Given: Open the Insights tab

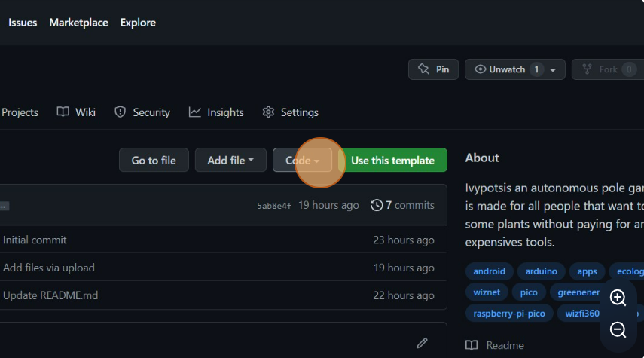Looking at the screenshot, I should coord(216,112).
